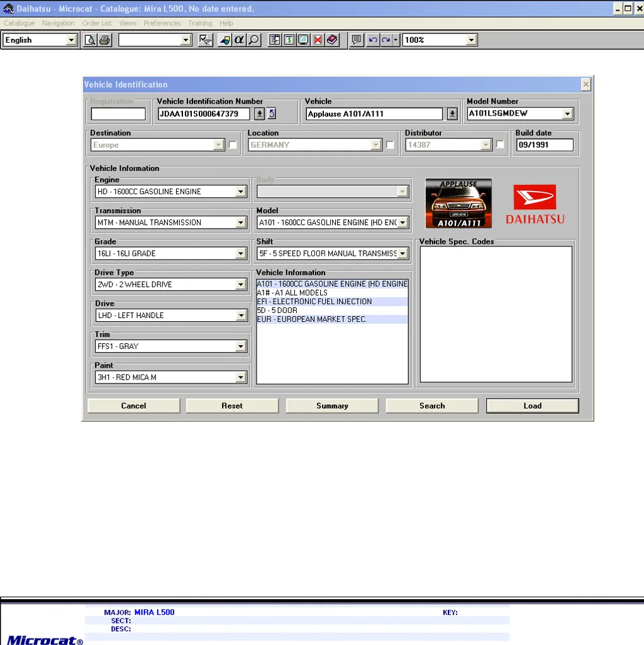
Task: Click the Vehicle Identification Number field
Action: point(204,114)
